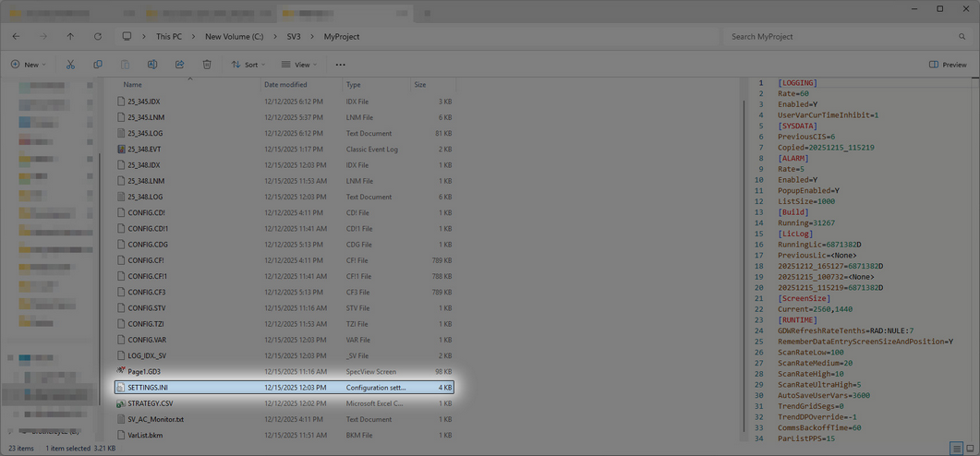
Task: Click the Search MyProject input box
Action: [841, 37]
